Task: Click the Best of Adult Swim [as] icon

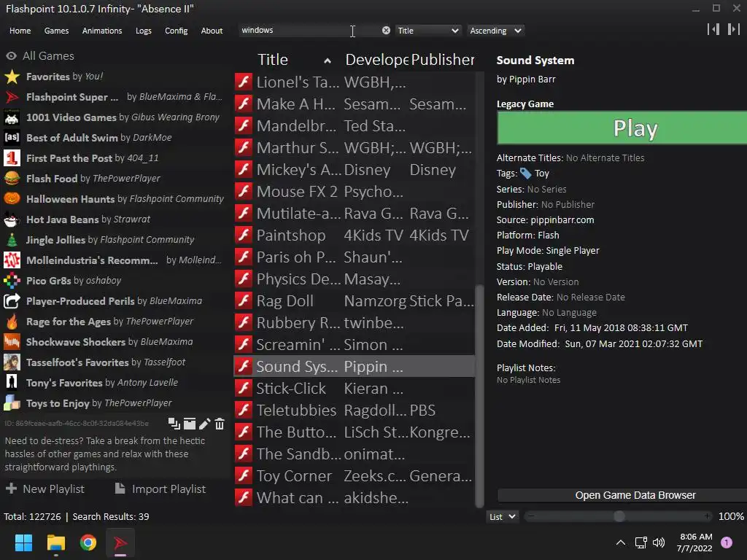Action: 12,138
